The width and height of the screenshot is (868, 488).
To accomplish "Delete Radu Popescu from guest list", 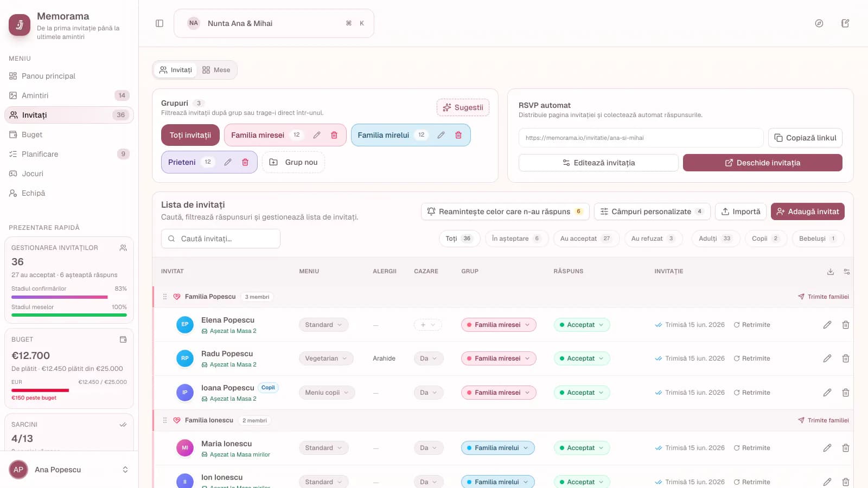I will tap(846, 358).
